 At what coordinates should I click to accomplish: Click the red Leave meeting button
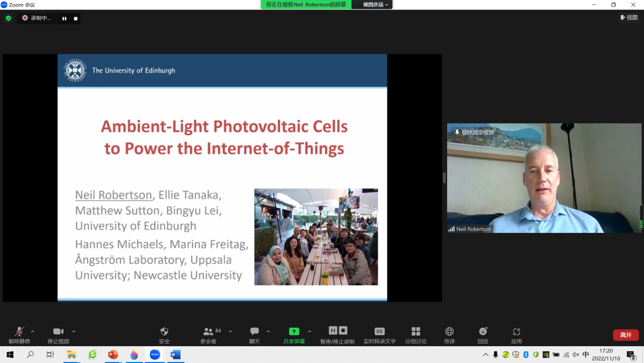coord(626,335)
